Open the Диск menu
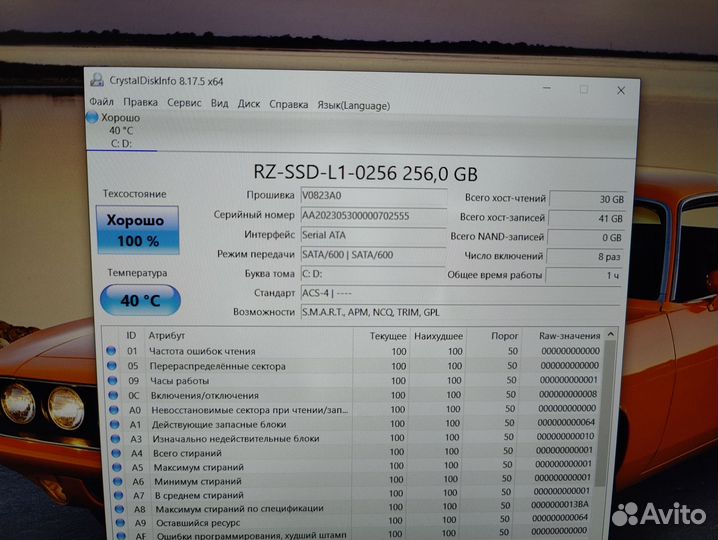This screenshot has height=540, width=718. coord(249,104)
